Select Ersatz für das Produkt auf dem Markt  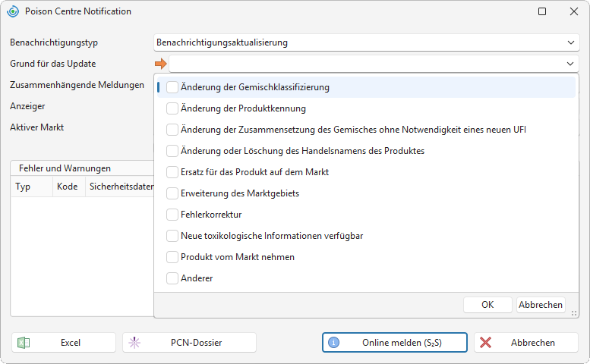(172, 172)
